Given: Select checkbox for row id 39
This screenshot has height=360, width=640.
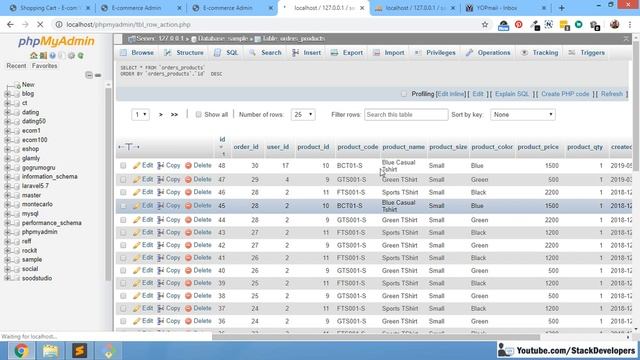Looking at the screenshot, I should (123, 283).
